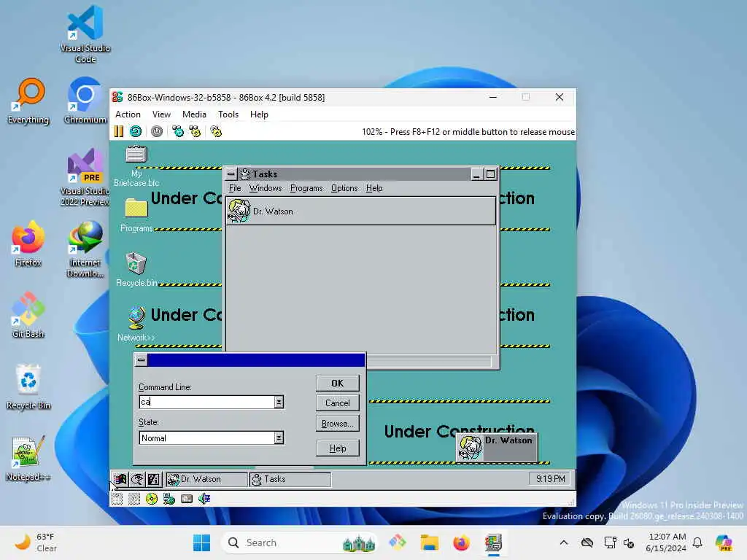
Task: Open Options menu in Tasks window
Action: [x=344, y=188]
